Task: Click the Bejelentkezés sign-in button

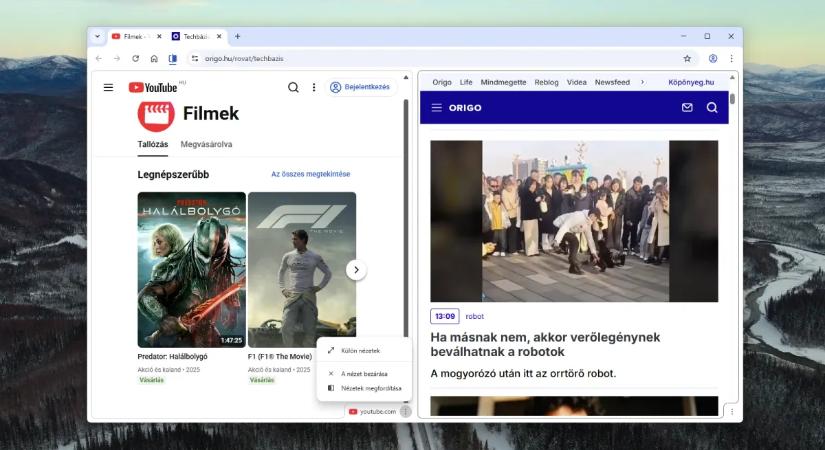Action: tap(360, 87)
